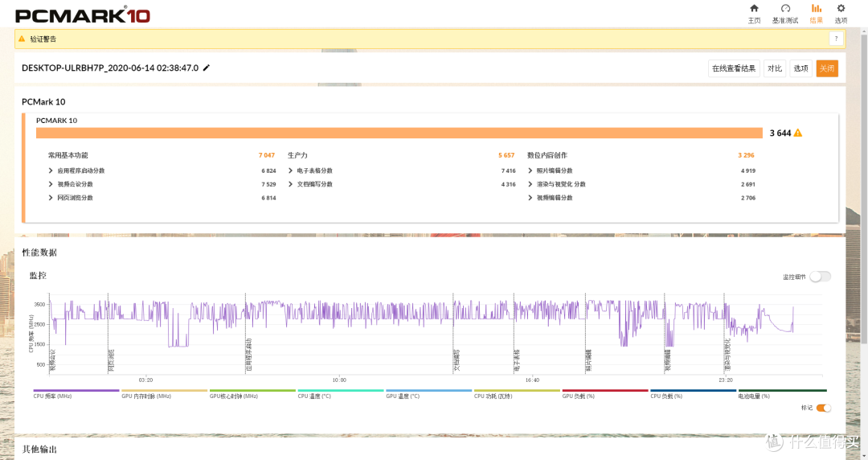Click the validation warning triangle icon

pos(22,39)
